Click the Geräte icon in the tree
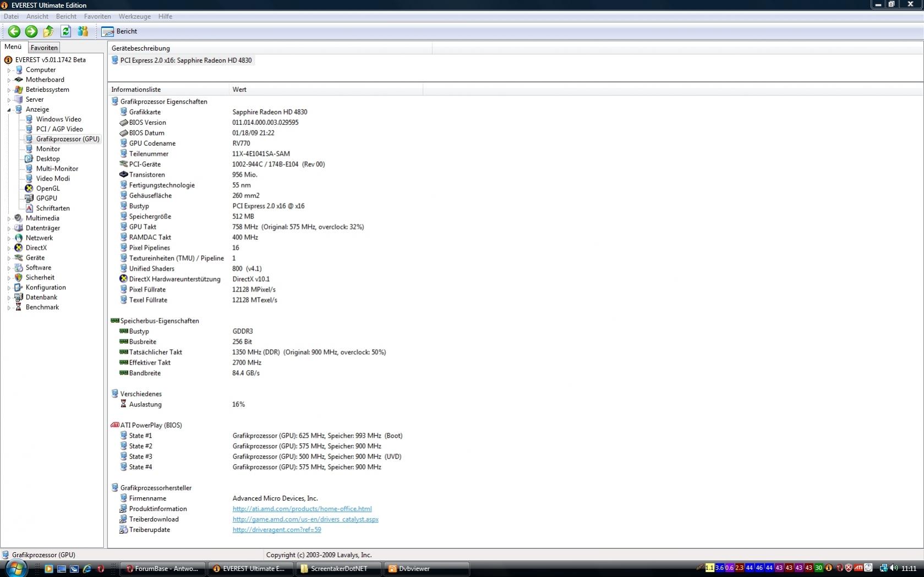924x577 pixels. click(19, 258)
